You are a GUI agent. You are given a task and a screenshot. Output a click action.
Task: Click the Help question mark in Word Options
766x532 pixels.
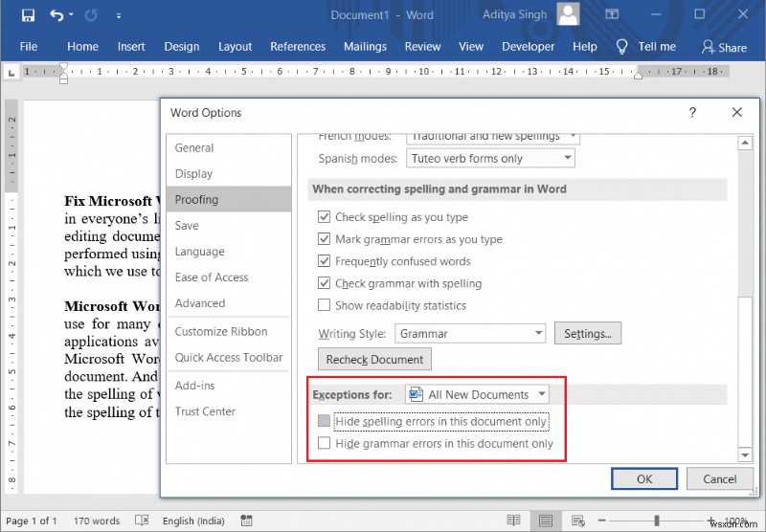692,113
